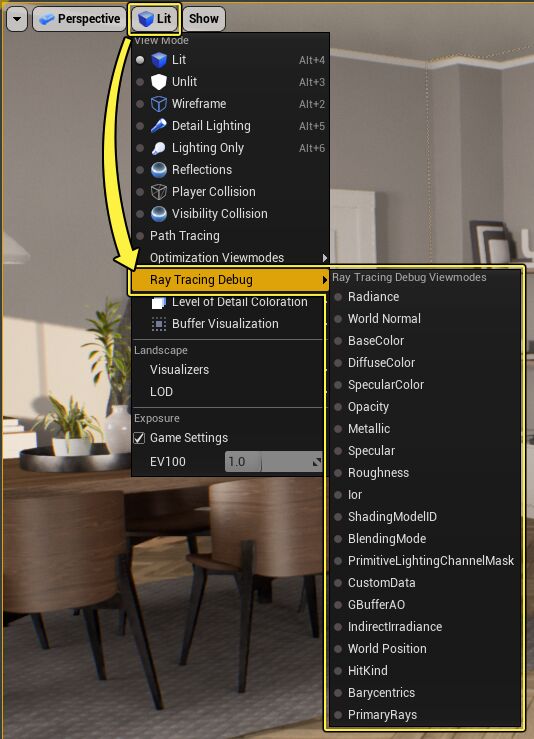Adjust the EV100 exposure slider
Screen dimensions: 534x739
pos(274,461)
